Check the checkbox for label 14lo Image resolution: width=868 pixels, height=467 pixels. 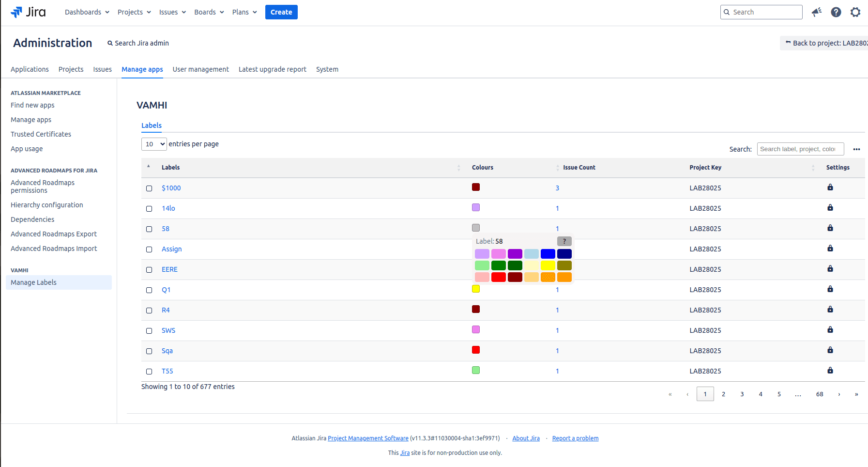(149, 209)
